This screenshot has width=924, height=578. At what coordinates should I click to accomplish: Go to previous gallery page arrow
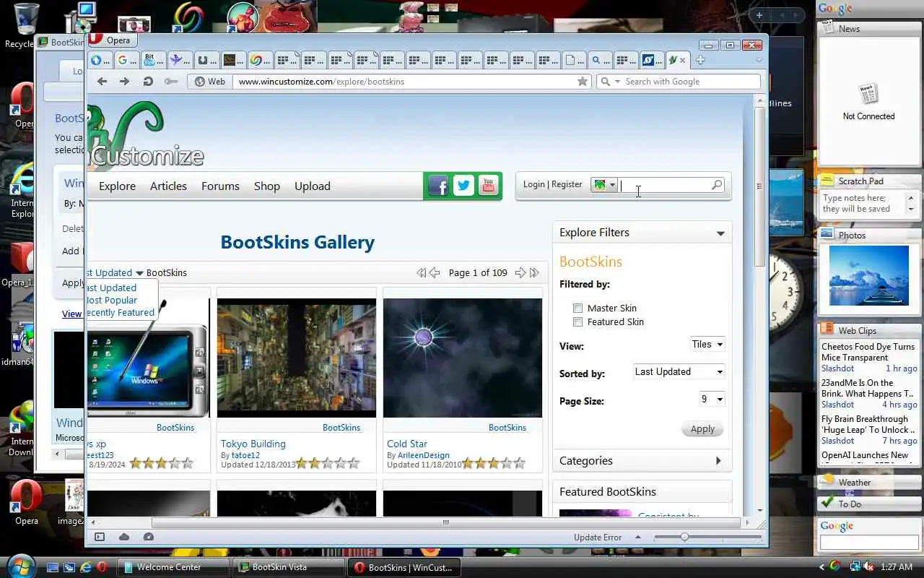click(435, 272)
